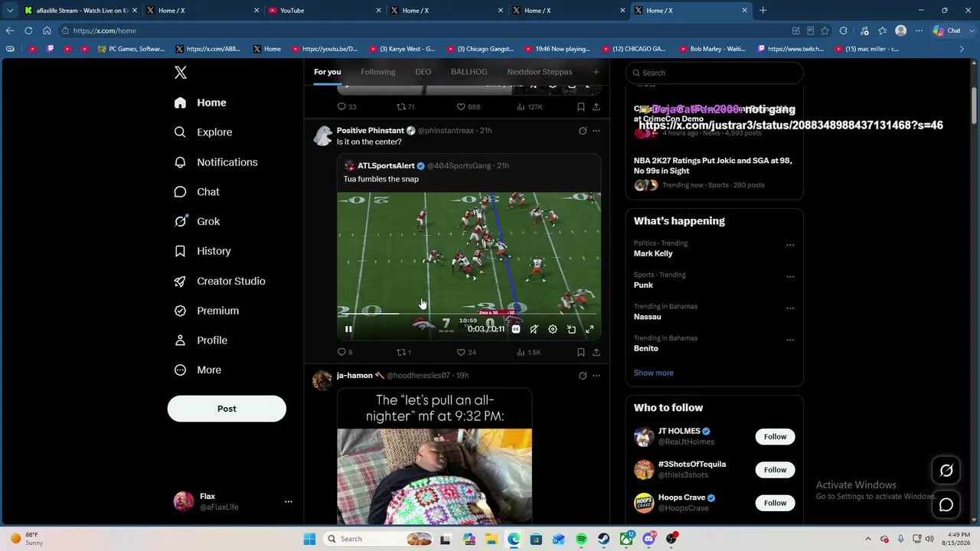Go to Creator Studio
This screenshot has width=980, height=551.
click(220, 281)
